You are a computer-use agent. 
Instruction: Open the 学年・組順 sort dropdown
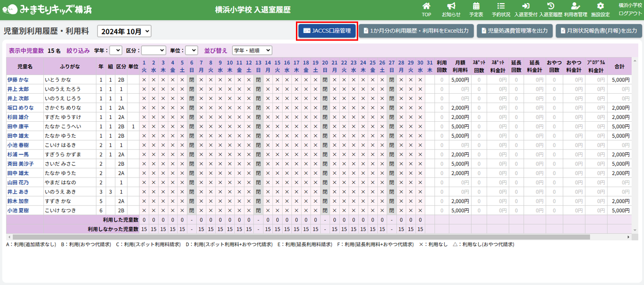click(252, 50)
